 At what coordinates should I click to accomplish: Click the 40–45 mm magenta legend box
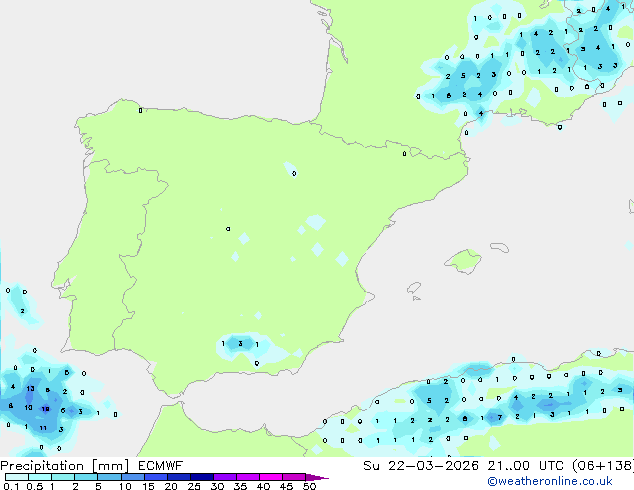271,477
